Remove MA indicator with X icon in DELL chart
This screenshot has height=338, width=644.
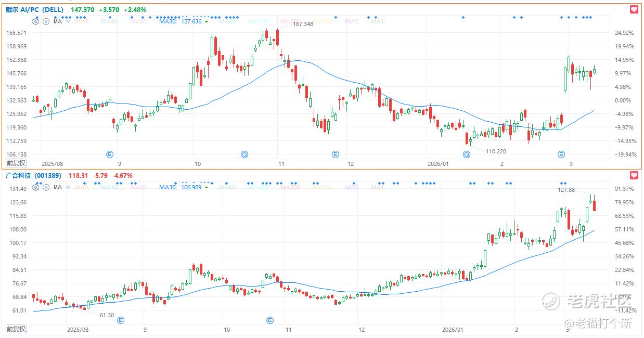pos(46,21)
